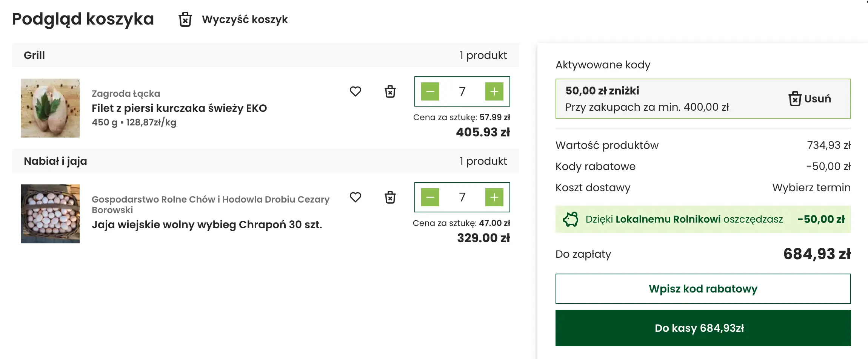Remove chicken fillet using its trash icon
The image size is (868, 359).
[x=390, y=91]
